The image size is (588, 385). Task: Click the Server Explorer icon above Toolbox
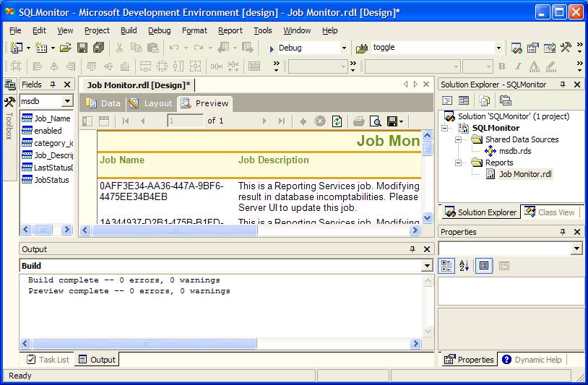click(9, 85)
